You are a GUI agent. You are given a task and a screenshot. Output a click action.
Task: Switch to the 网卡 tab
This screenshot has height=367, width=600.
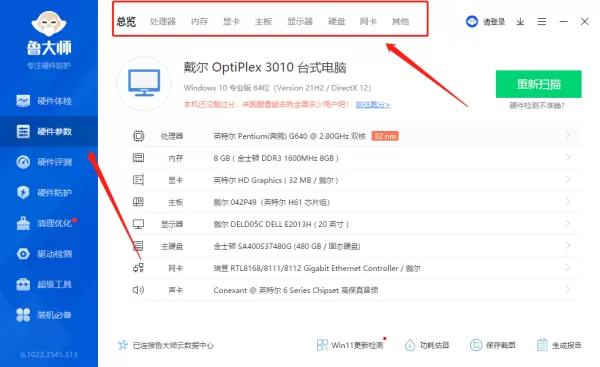pyautogui.click(x=368, y=21)
